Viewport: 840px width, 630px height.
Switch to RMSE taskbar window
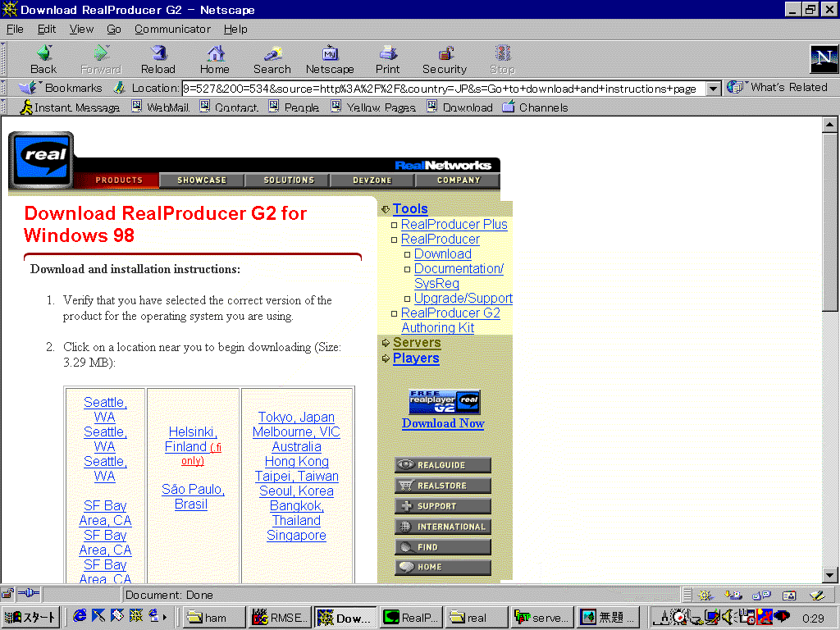(280, 618)
